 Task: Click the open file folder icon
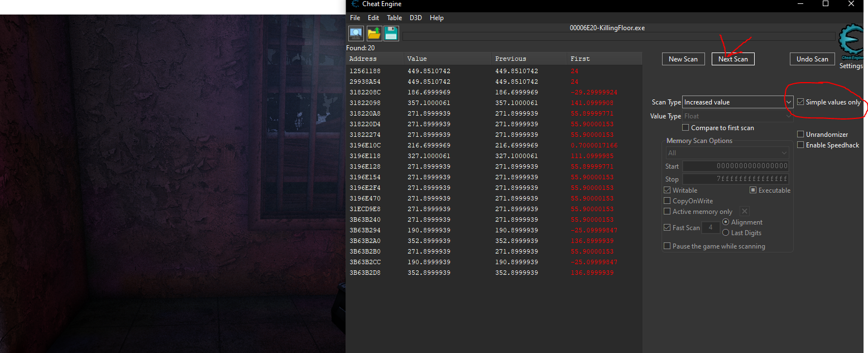[x=374, y=34]
